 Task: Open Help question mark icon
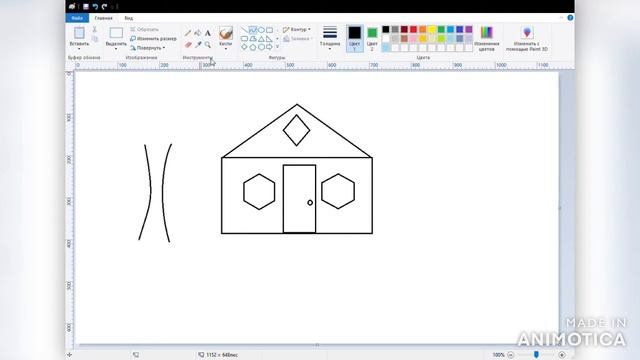[570, 18]
